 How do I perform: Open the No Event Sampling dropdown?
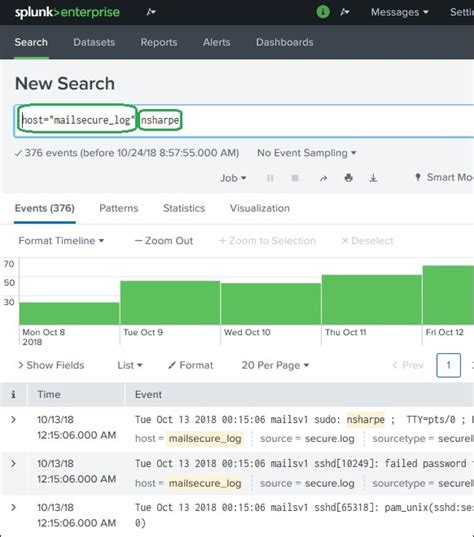pyautogui.click(x=307, y=153)
